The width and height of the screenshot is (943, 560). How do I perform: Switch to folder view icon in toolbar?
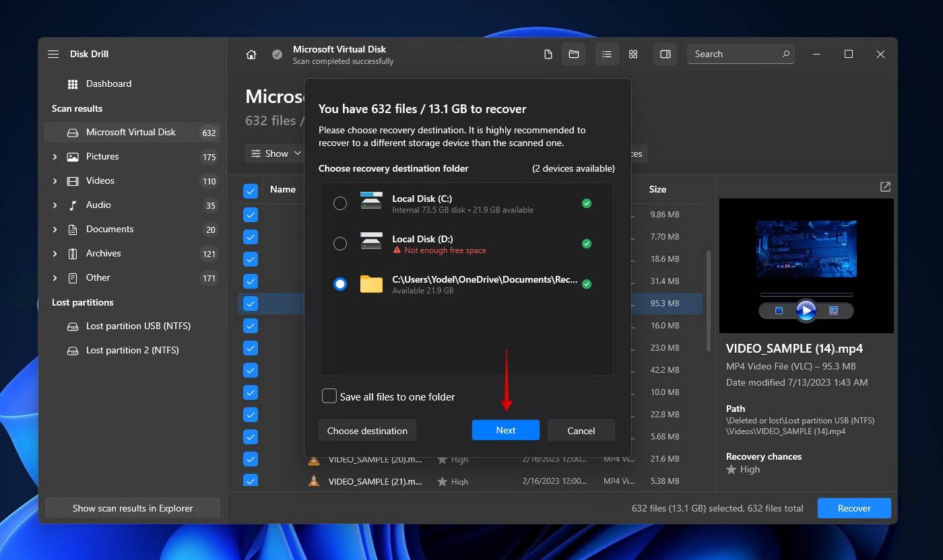[x=574, y=54]
